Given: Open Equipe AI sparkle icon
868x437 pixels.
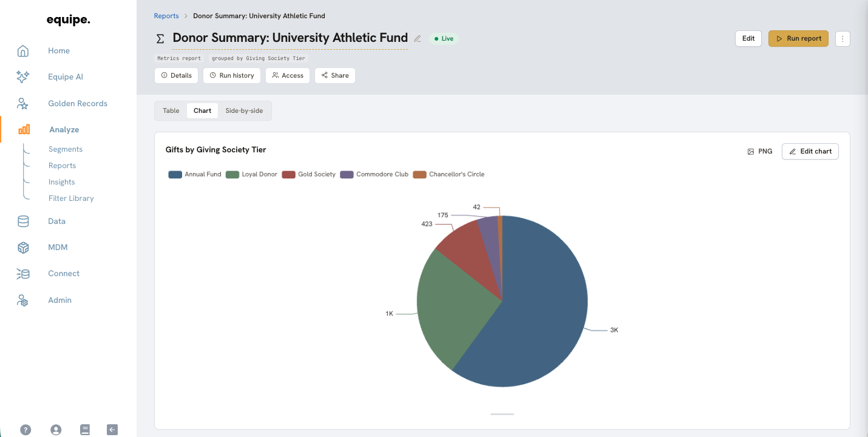Looking at the screenshot, I should point(23,77).
